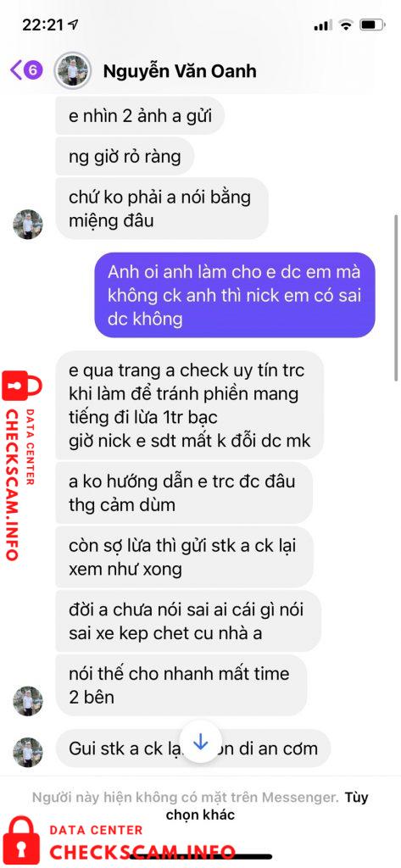The width and height of the screenshot is (401, 868).
Task: Tap message 'a ko hướng dẫn e trc'
Action: [184, 492]
